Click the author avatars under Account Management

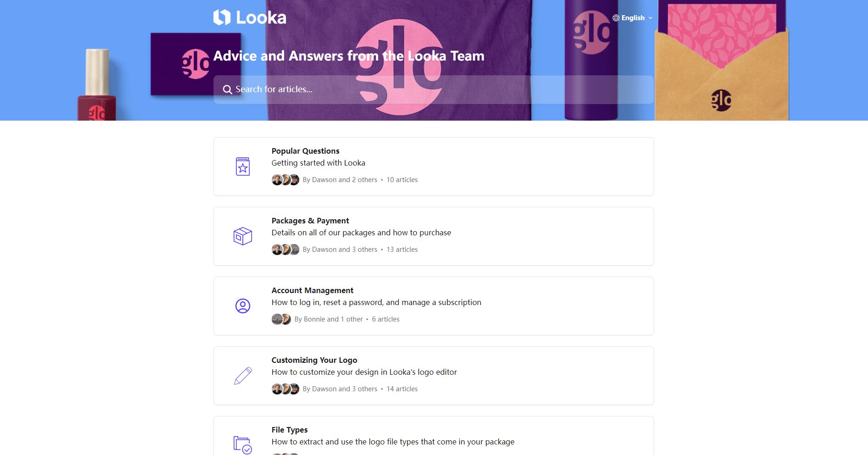(281, 319)
